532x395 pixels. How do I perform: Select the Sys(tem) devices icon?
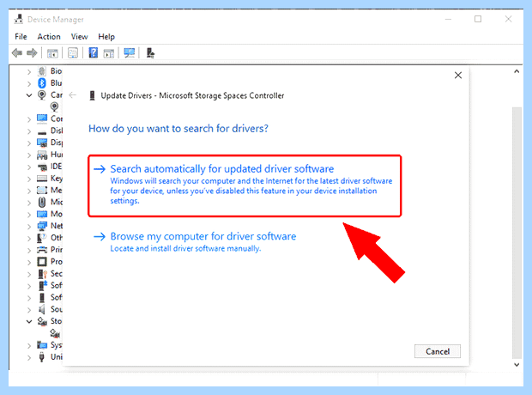pyautogui.click(x=42, y=345)
